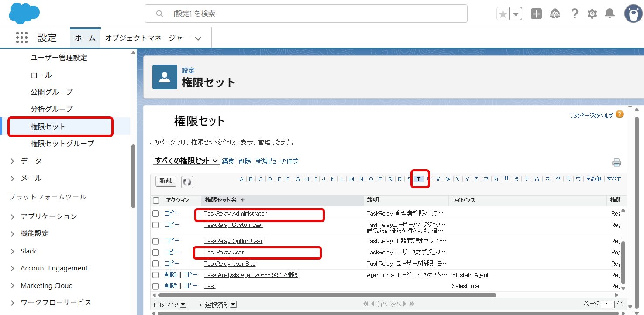This screenshot has height=315, width=644.
Task: Switch to the オブジェクトマネージャー tab
Action: point(147,38)
